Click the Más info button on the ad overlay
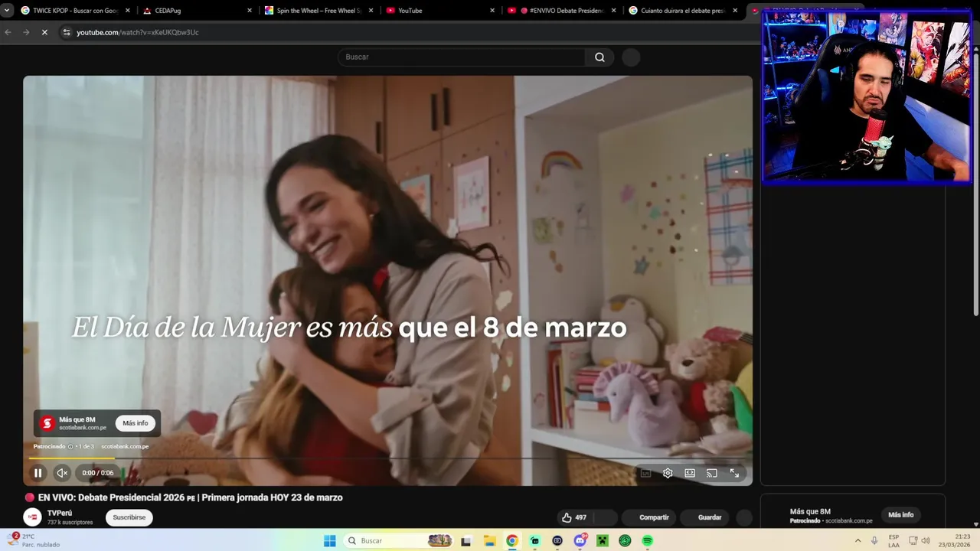Viewport: 980px width, 551px height. click(136, 423)
